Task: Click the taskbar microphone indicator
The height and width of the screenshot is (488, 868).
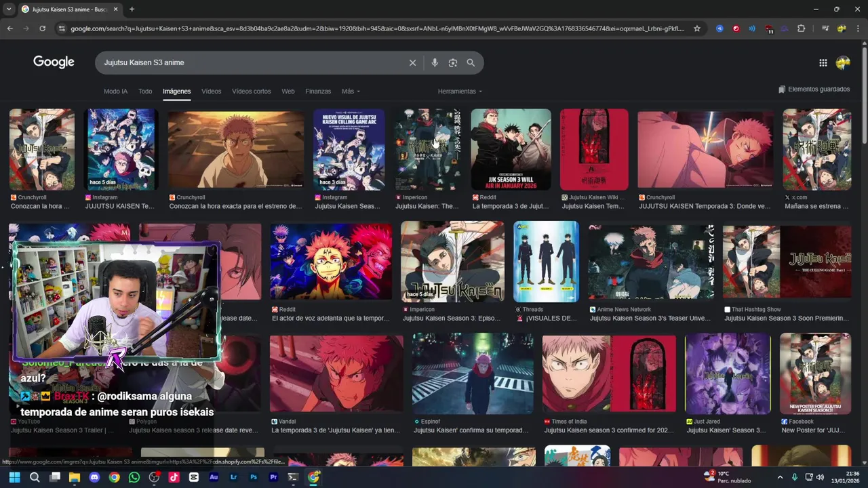Action: tap(795, 477)
